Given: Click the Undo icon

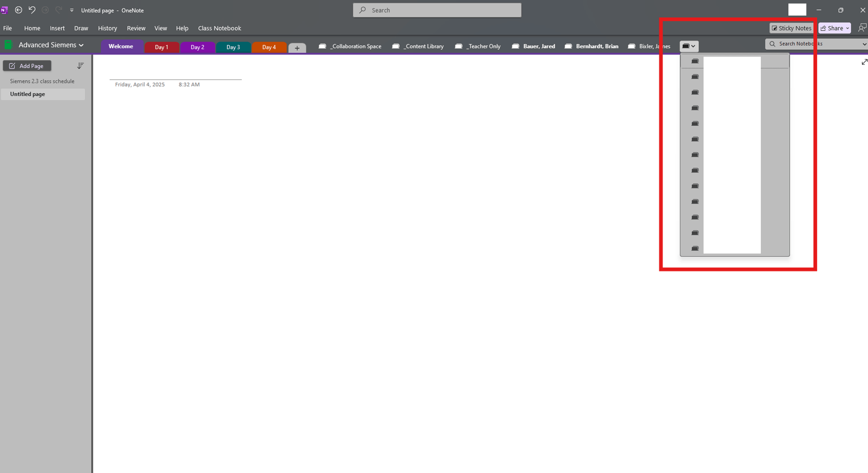Looking at the screenshot, I should (32, 10).
